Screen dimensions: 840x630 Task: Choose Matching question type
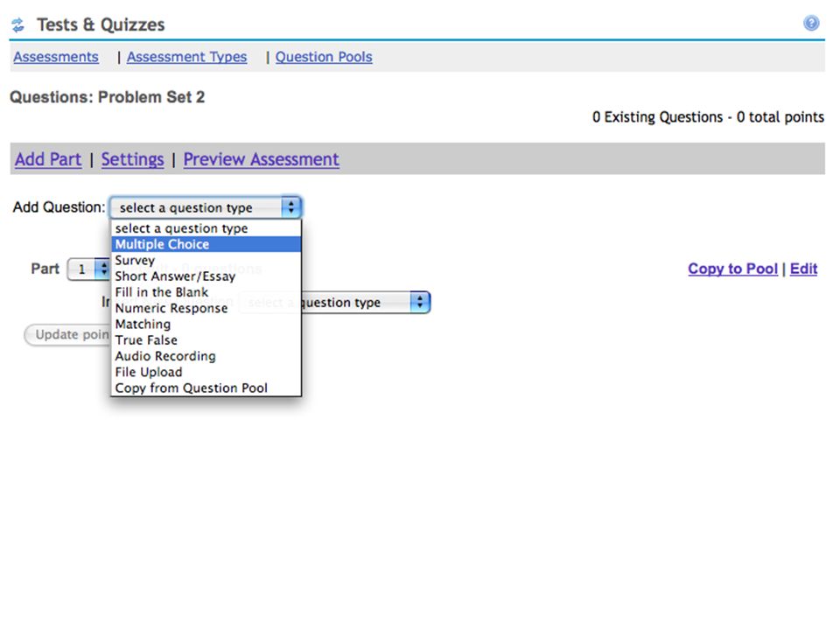tap(206, 324)
